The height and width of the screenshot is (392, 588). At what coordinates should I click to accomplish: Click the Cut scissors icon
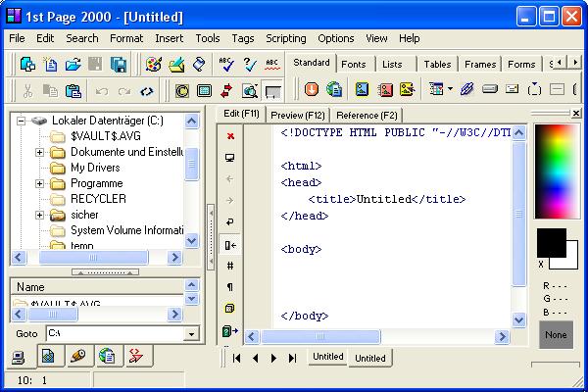tap(28, 91)
